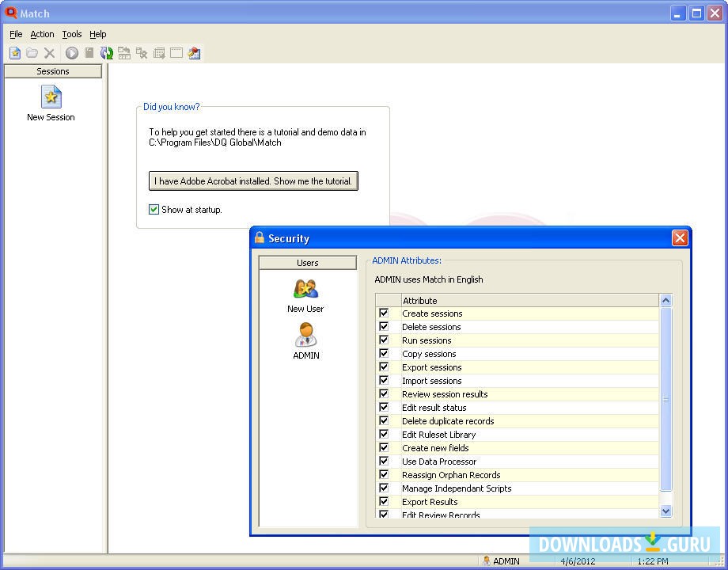Viewport: 728px width, 570px height.
Task: Toggle Manage Independant Scripts checkbox
Action: coord(384,488)
